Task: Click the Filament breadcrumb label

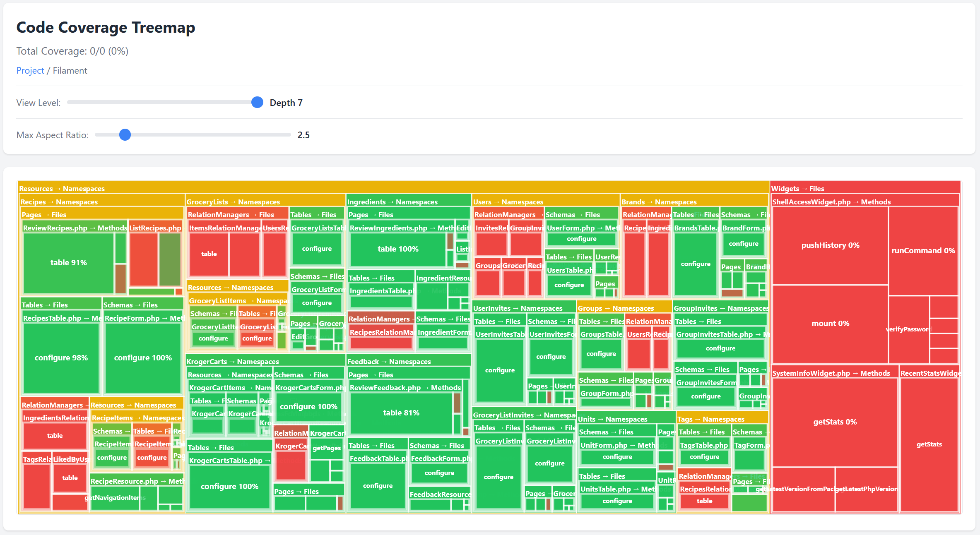Action: click(x=70, y=70)
